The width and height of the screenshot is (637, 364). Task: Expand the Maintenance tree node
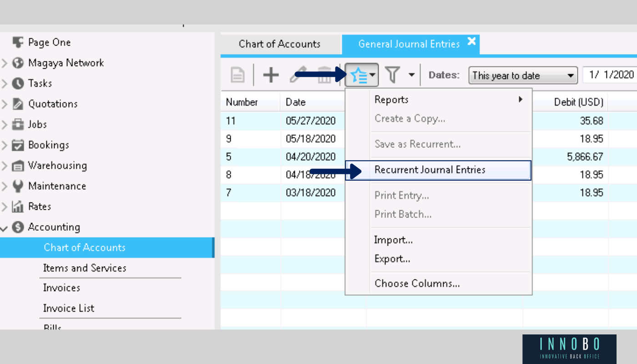(x=5, y=186)
